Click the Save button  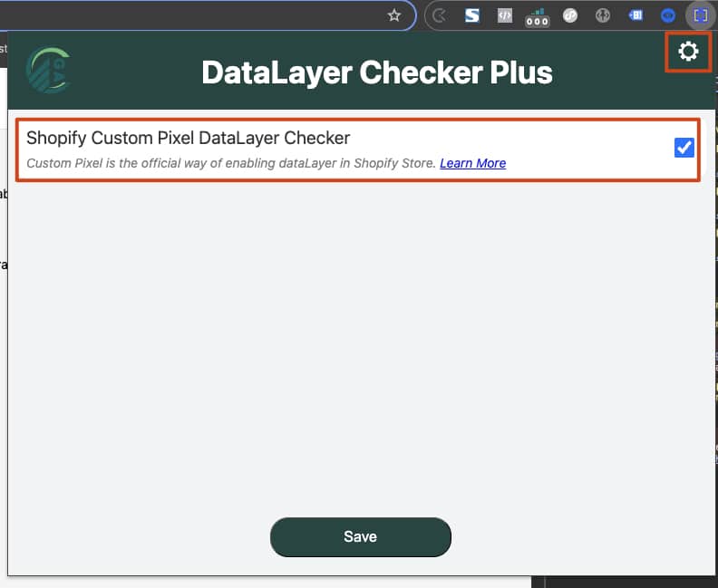coord(361,536)
